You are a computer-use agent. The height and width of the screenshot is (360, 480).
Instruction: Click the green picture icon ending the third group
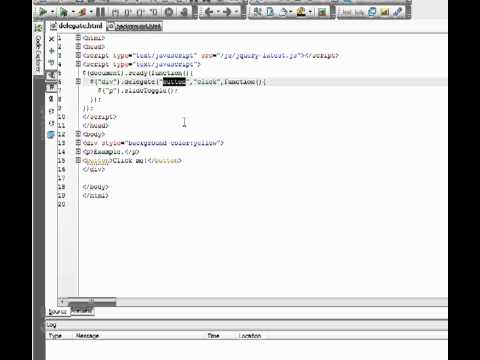(322, 12)
